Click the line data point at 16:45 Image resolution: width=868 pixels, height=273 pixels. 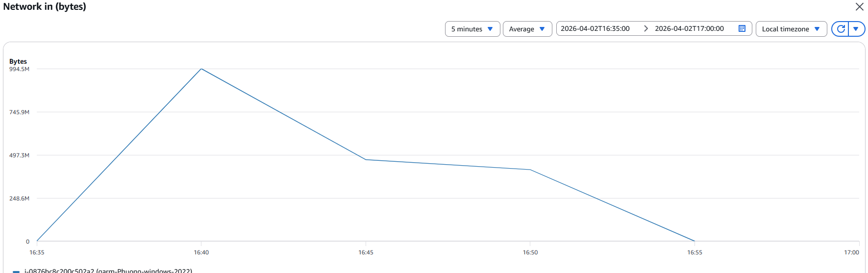pos(366,159)
